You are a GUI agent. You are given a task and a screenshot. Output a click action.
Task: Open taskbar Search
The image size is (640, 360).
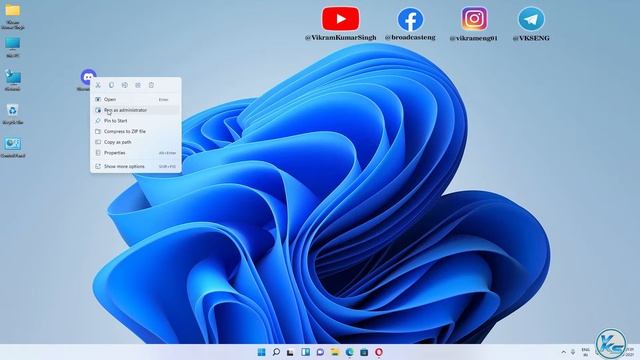point(276,352)
